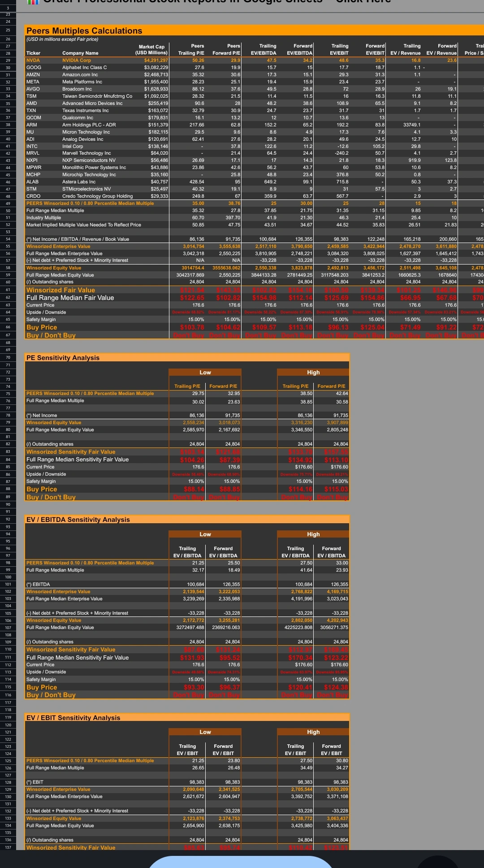Click the Market Implied Multiple Value row label

coord(83,225)
